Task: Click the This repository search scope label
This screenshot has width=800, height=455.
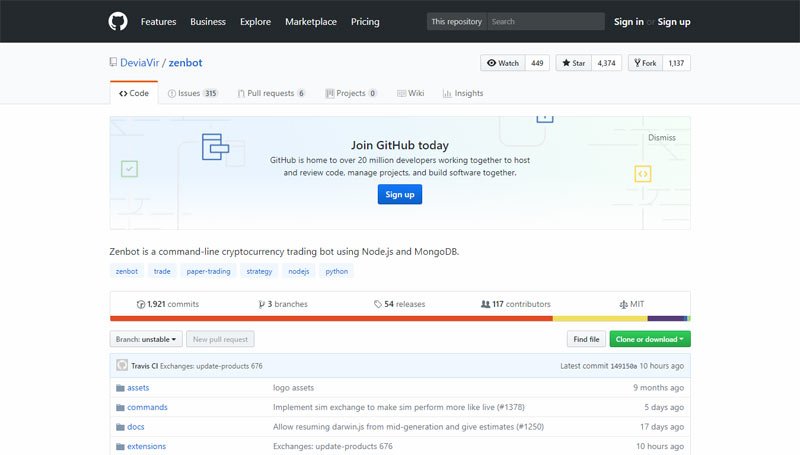Action: [457, 21]
